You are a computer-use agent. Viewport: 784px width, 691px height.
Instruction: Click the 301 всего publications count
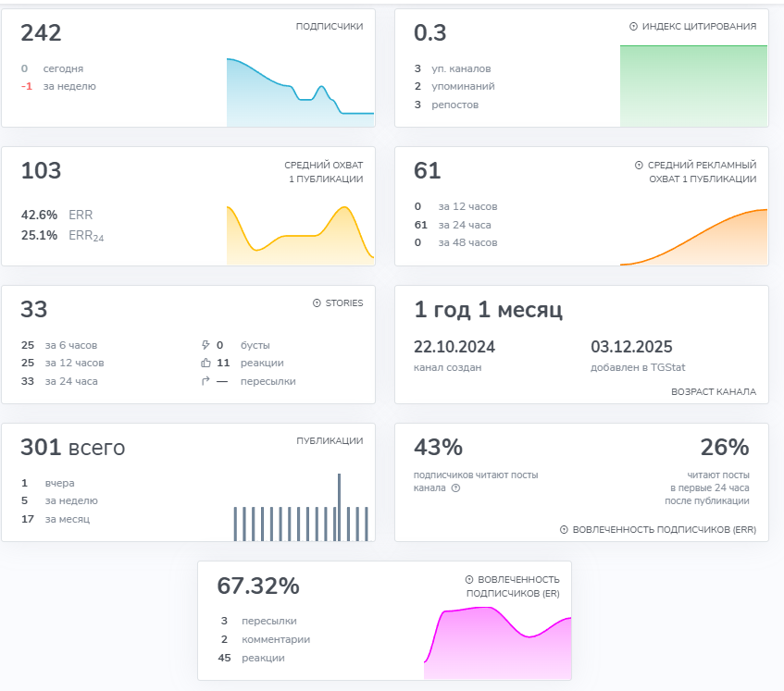(x=72, y=448)
